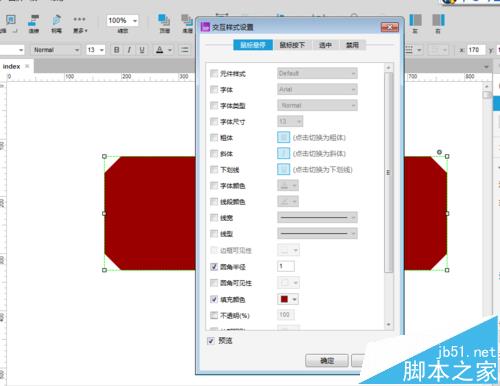Screen dimensions: 500x386
Task: Select the 连接 connector tool in toolbar
Action: [x=33, y=23]
